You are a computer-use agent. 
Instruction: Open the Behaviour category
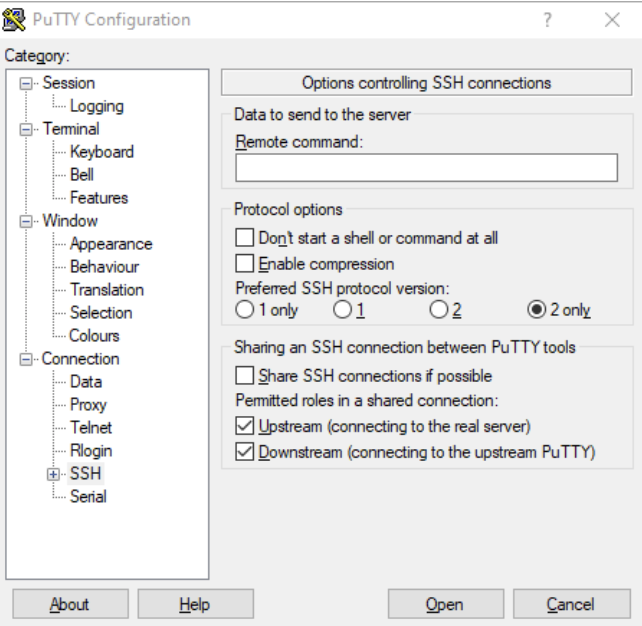click(105, 267)
